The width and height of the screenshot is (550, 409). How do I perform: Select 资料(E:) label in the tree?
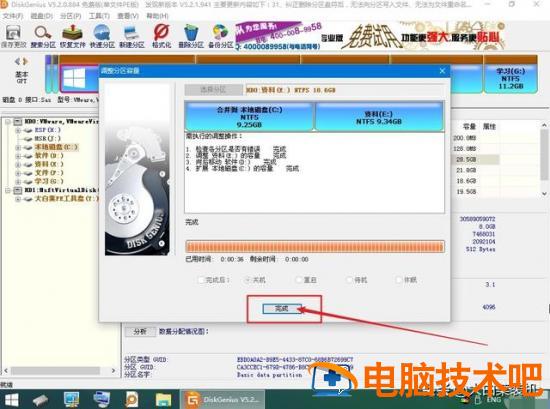pyautogui.click(x=49, y=165)
